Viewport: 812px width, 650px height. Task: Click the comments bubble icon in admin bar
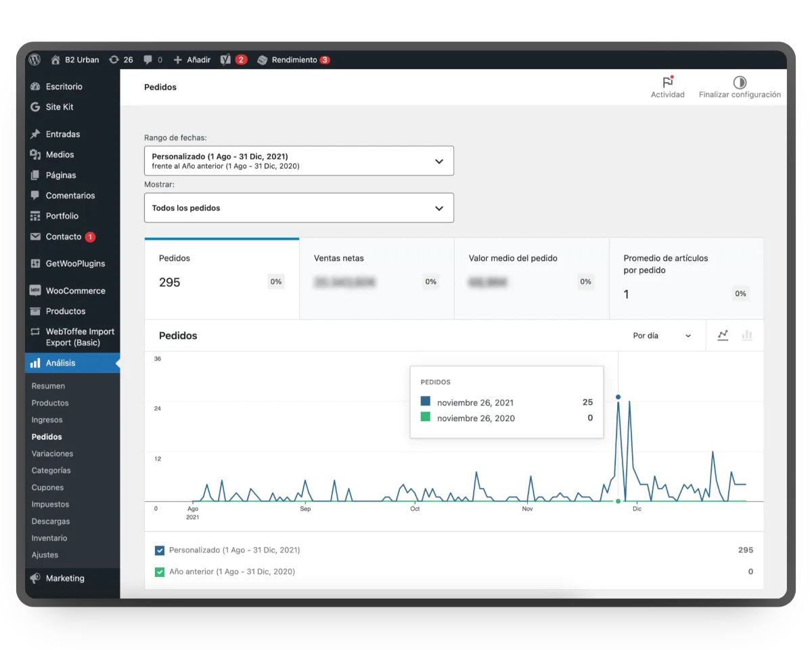[148, 60]
